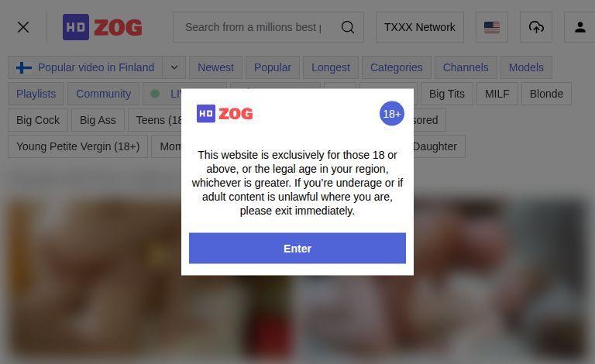This screenshot has height=364, width=595.
Task: Click the 18+ badge in the dialog
Action: point(391,113)
